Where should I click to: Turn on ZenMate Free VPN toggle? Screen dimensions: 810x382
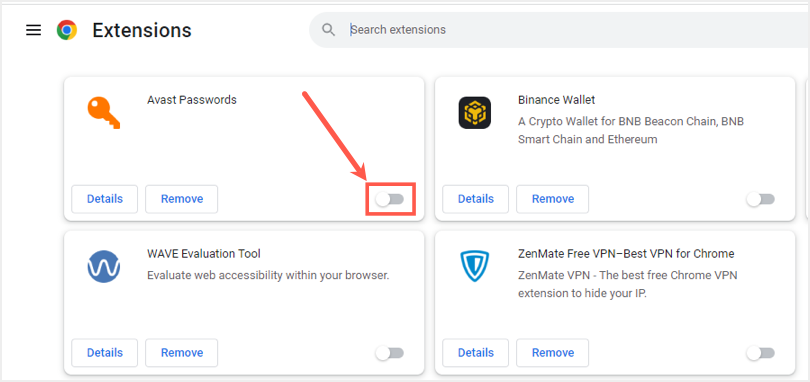click(760, 353)
